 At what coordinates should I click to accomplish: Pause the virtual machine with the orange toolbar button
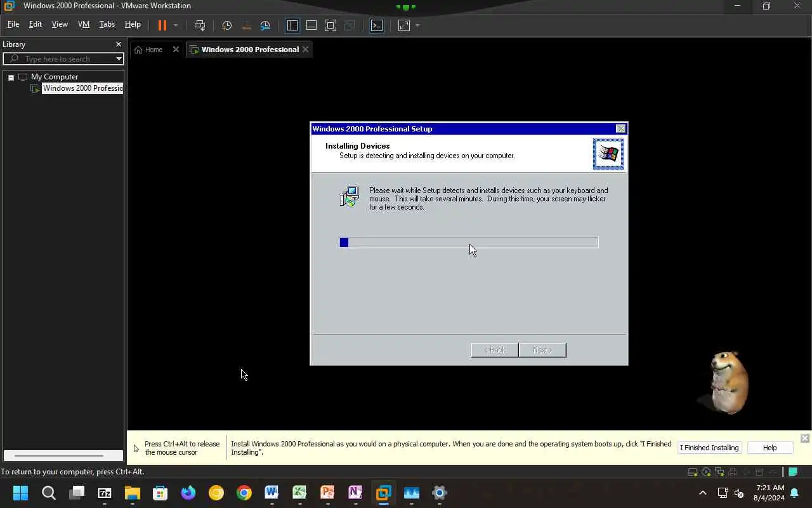(162, 25)
